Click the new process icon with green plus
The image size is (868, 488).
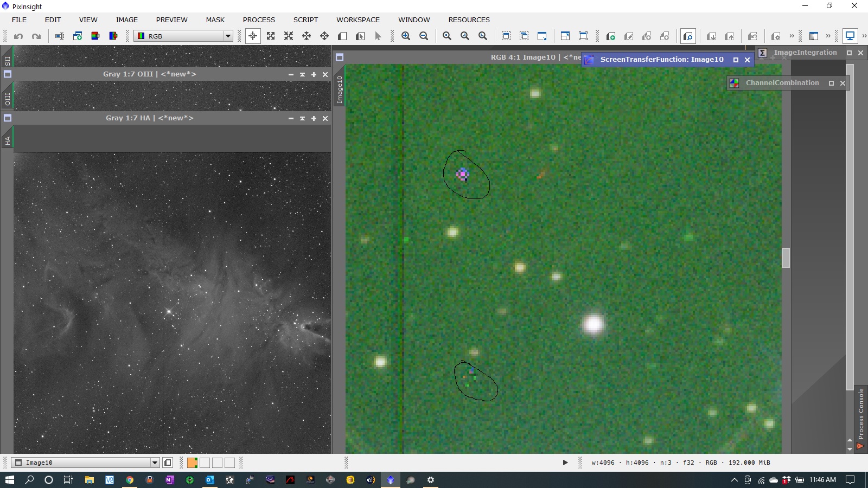[611, 36]
